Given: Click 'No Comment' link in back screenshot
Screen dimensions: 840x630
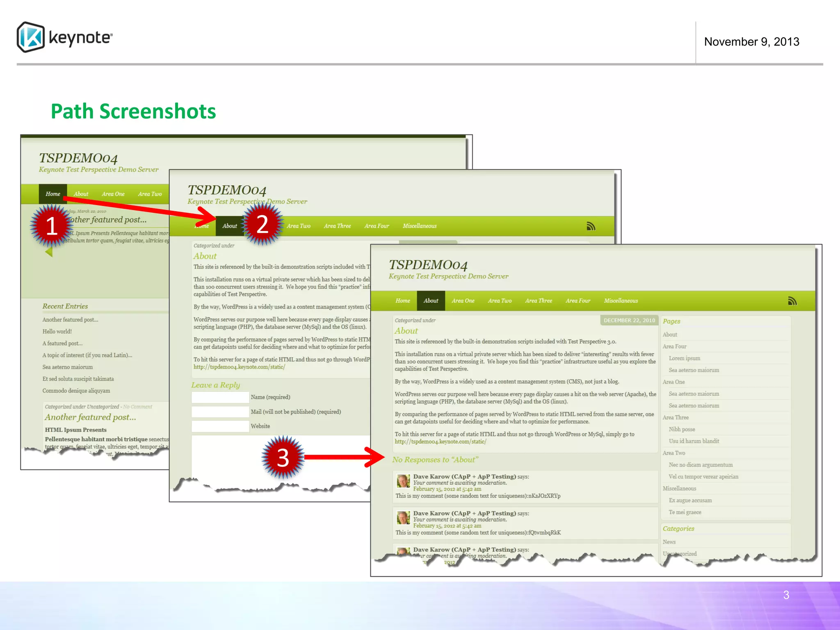Looking at the screenshot, I should [x=137, y=407].
